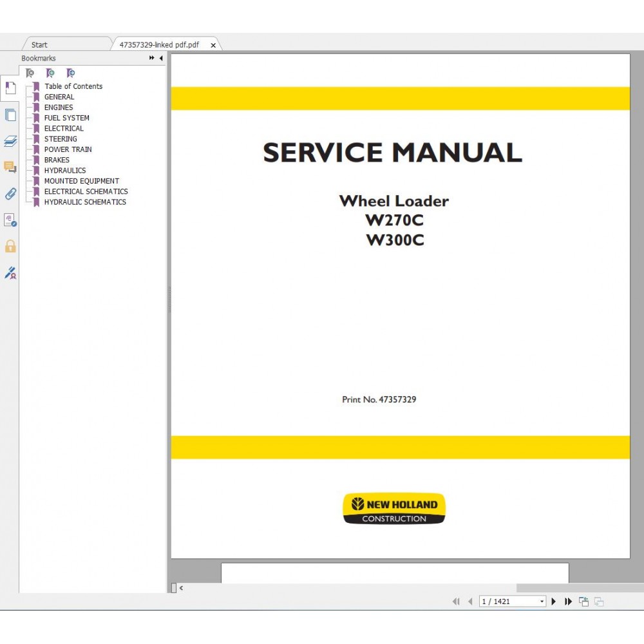This screenshot has width=644, height=644.
Task: Open the Page Thumbnails sidebar icon
Action: click(10, 115)
